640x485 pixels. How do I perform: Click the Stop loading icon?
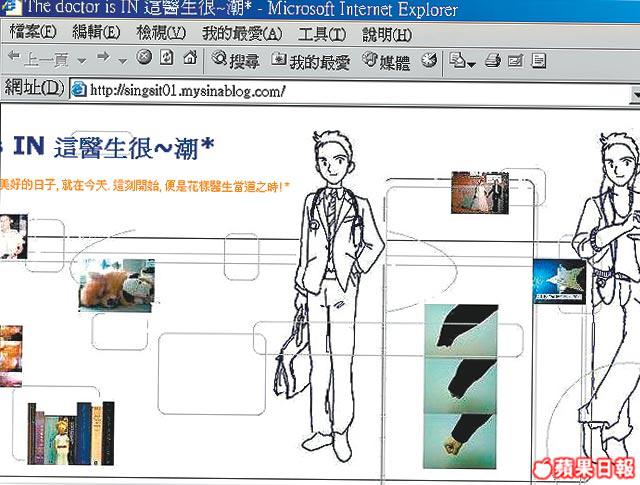pyautogui.click(x=144, y=59)
